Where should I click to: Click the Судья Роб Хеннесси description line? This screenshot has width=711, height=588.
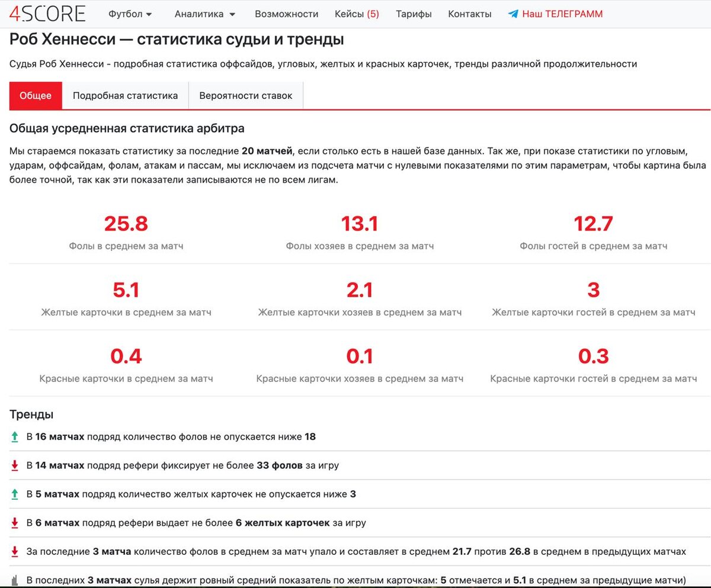323,64
